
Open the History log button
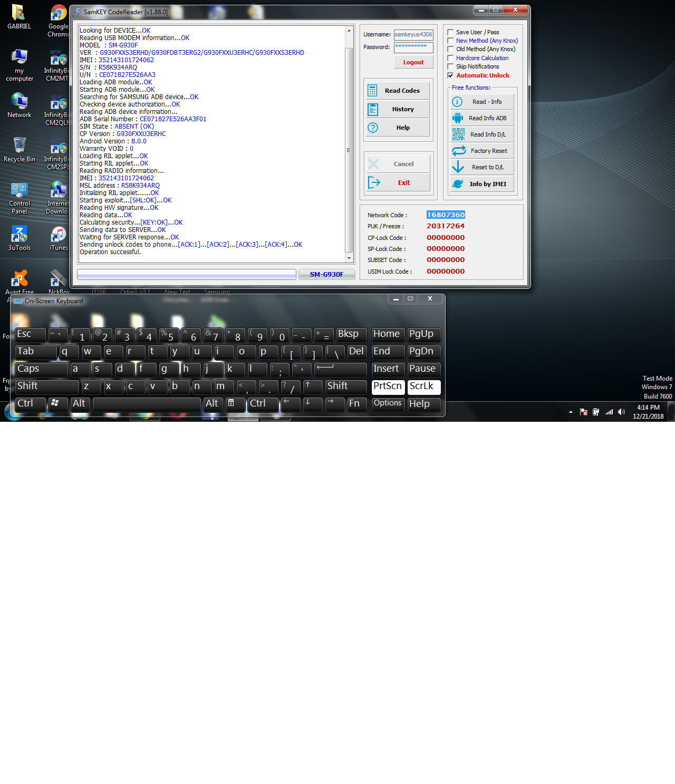click(x=398, y=109)
